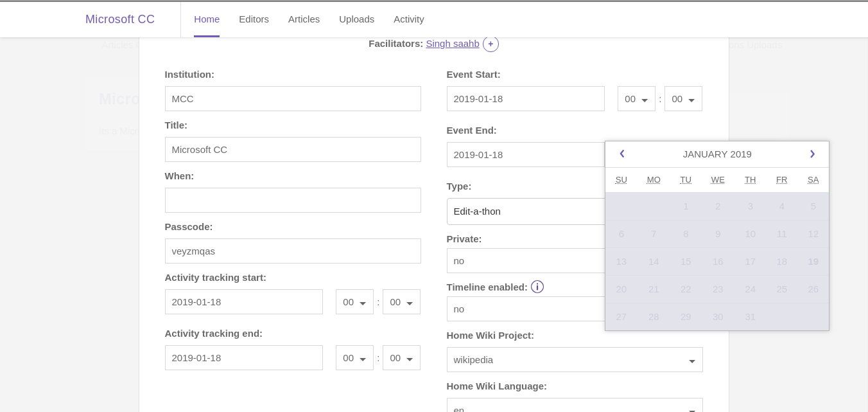The height and width of the screenshot is (412, 868).
Task: Go to next month in calendar
Action: click(x=812, y=154)
